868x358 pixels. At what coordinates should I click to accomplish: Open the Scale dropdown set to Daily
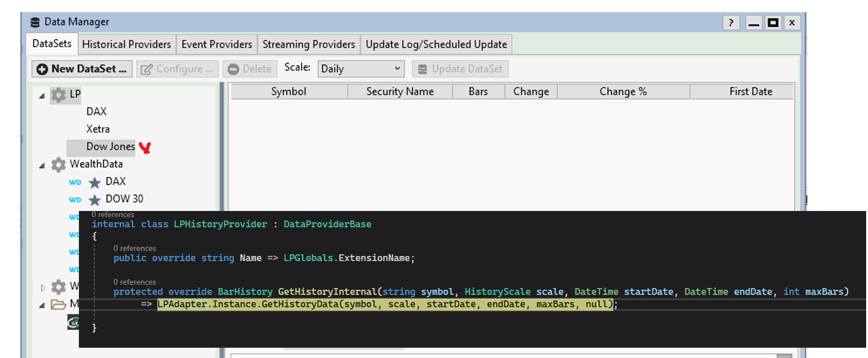pyautogui.click(x=361, y=69)
